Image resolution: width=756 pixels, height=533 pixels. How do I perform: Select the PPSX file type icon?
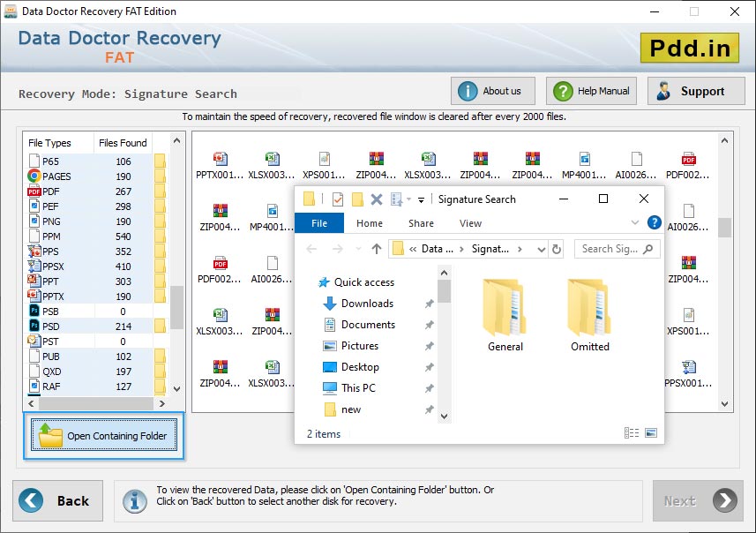click(34, 266)
